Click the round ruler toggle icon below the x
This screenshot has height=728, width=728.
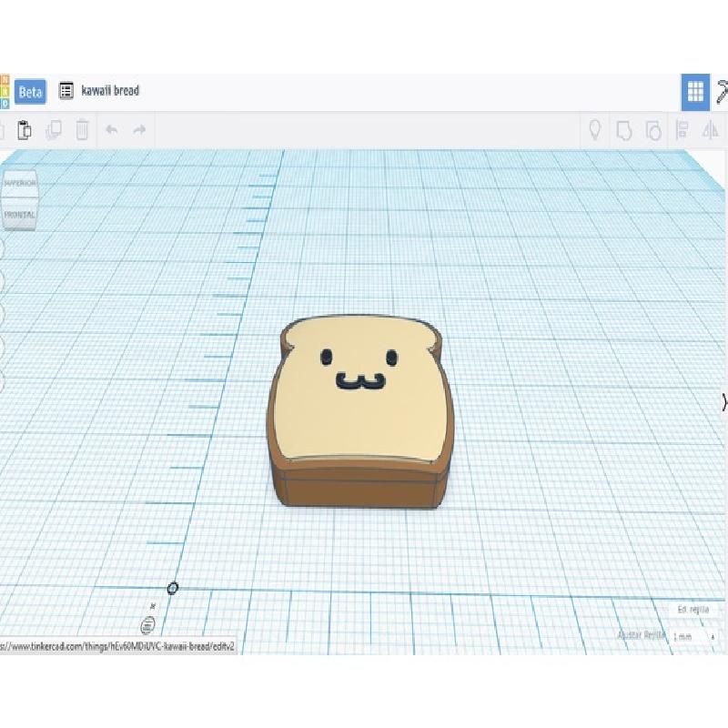(147, 626)
